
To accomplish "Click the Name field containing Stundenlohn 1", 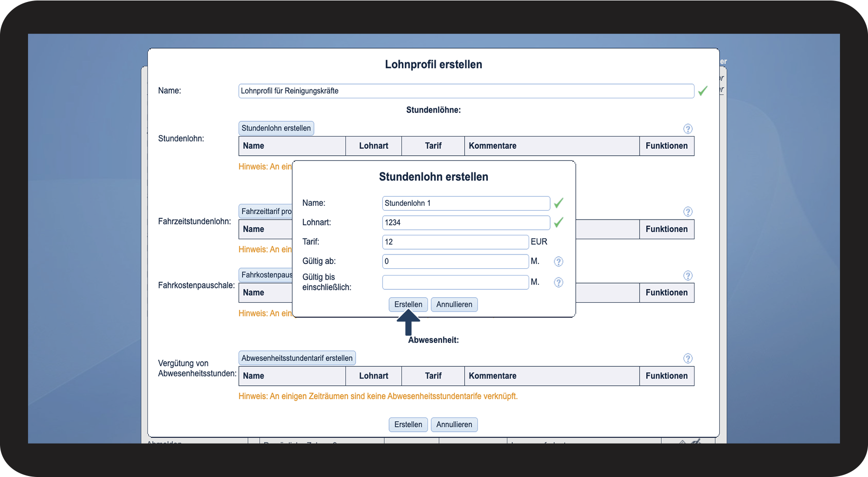I will (466, 203).
